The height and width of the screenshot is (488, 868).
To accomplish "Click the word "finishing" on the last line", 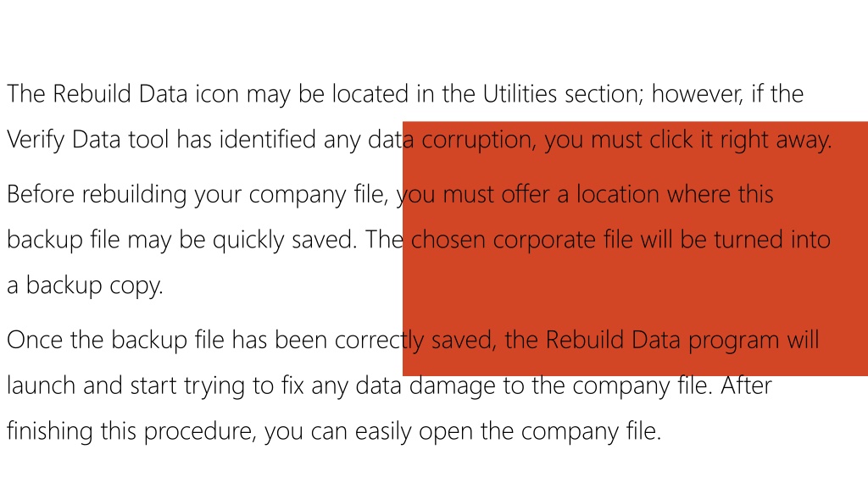I will click(50, 431).
